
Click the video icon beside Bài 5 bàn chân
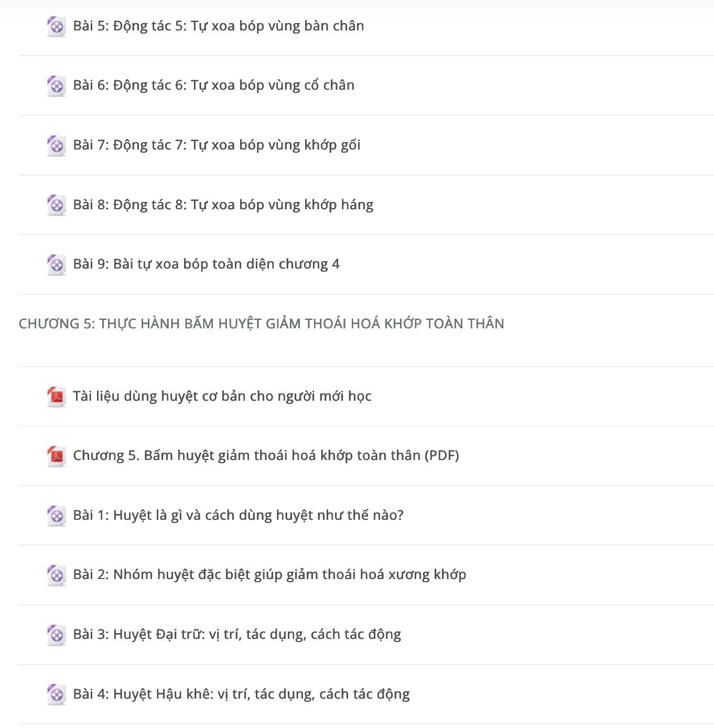click(56, 26)
